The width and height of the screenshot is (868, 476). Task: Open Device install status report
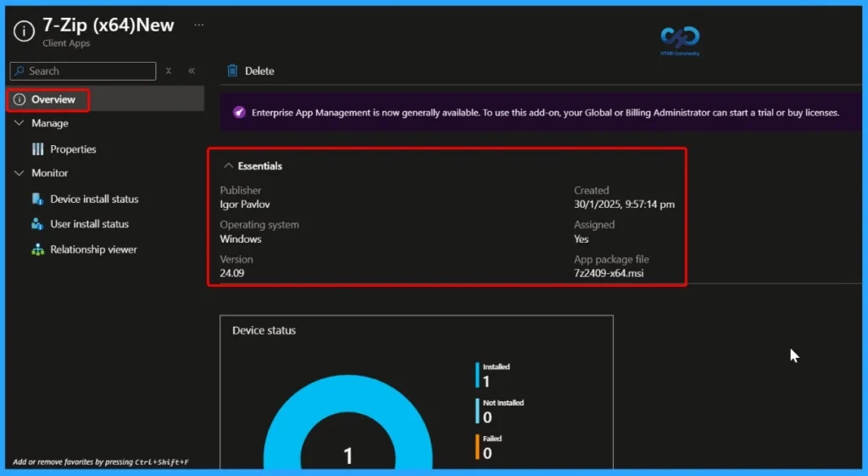point(94,199)
